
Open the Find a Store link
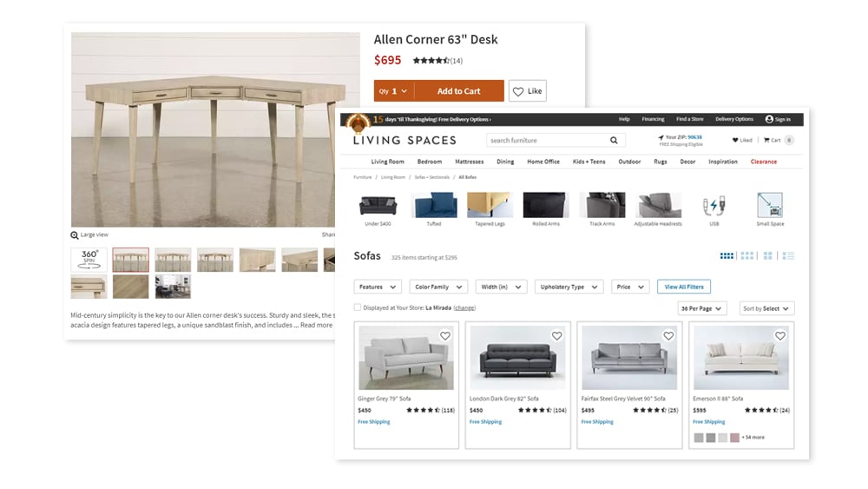690,119
